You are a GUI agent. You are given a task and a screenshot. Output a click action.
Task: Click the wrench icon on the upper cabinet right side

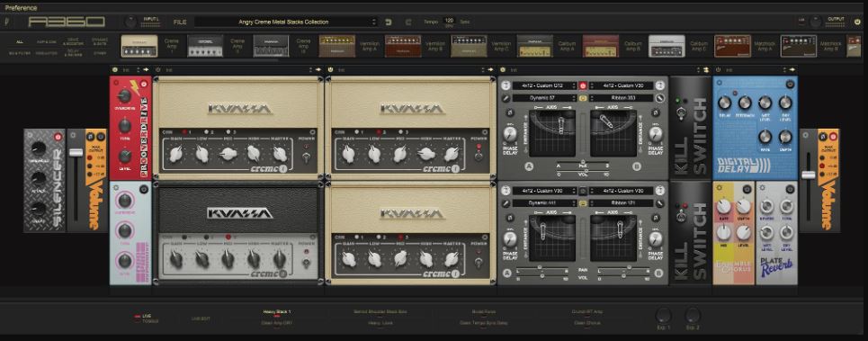[660, 98]
